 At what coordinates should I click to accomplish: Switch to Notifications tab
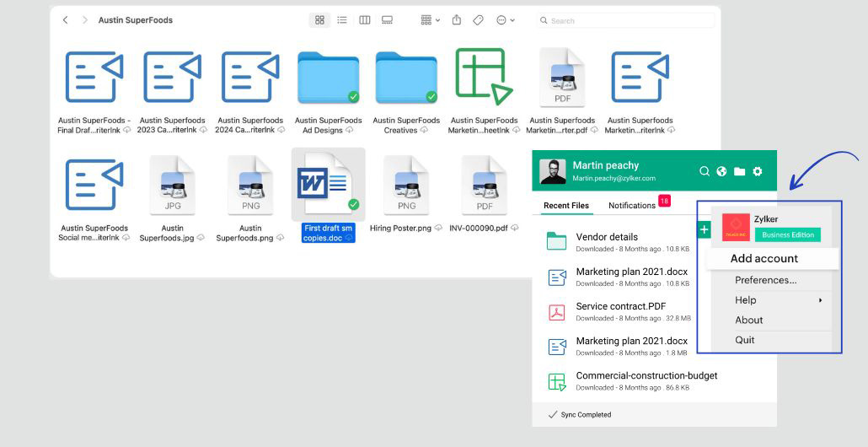[632, 205]
